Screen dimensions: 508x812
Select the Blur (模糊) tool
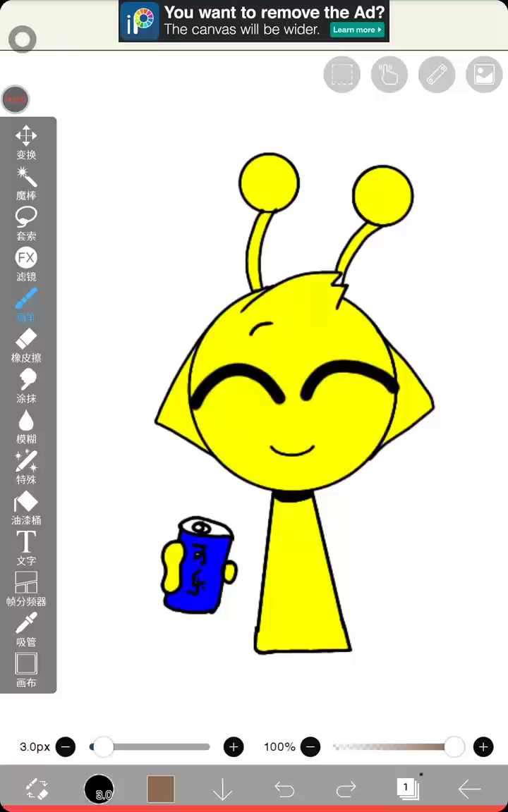click(x=26, y=426)
